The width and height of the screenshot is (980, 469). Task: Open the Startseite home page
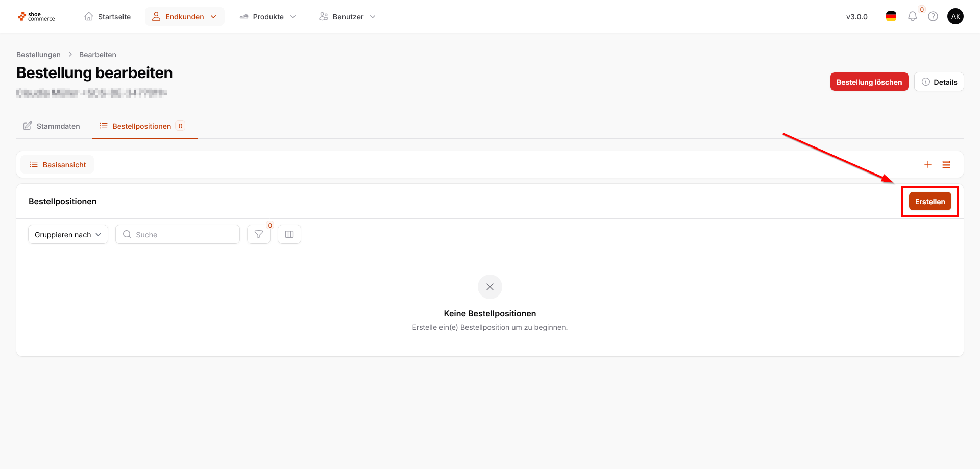[x=107, y=17]
